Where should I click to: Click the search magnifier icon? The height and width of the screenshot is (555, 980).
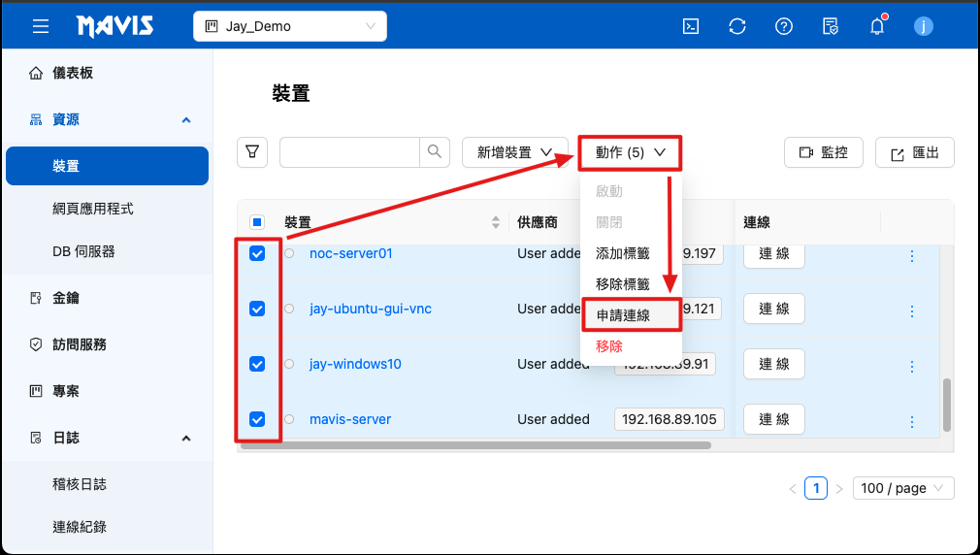pos(435,152)
